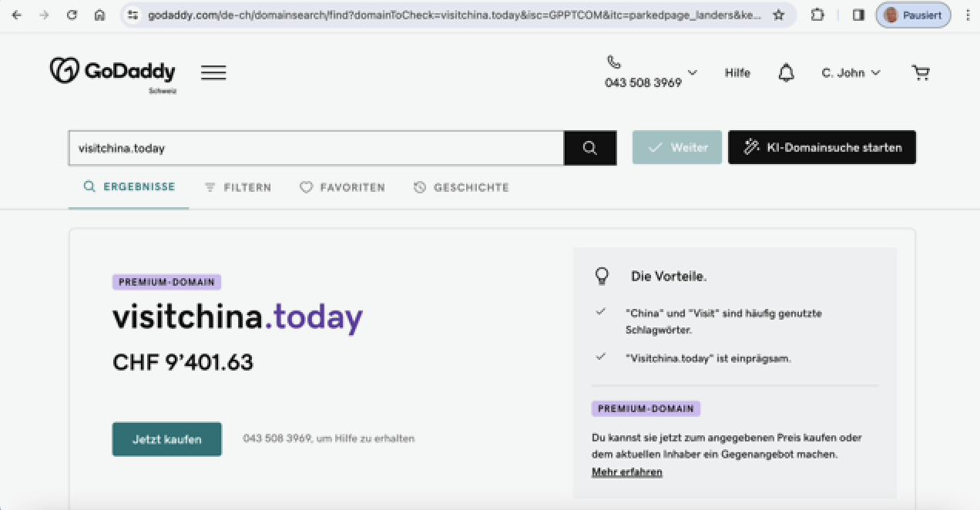Screen dimensions: 980x510
Task: Go back to the previous page
Action: pos(17,15)
